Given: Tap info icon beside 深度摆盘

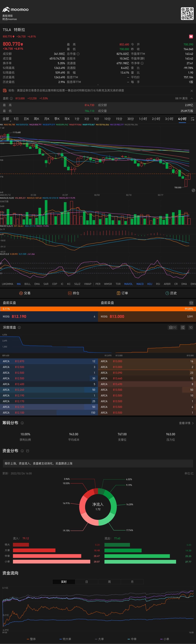Looking at the screenshot, I should click(19, 328).
